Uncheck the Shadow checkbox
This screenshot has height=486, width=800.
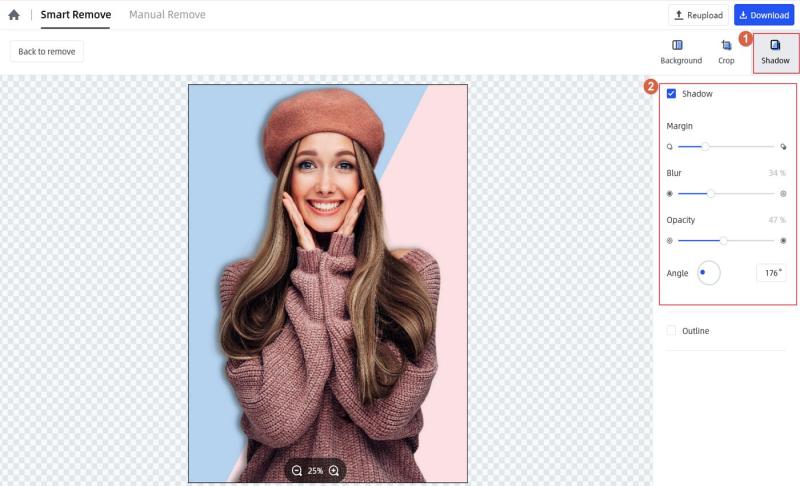[671, 93]
